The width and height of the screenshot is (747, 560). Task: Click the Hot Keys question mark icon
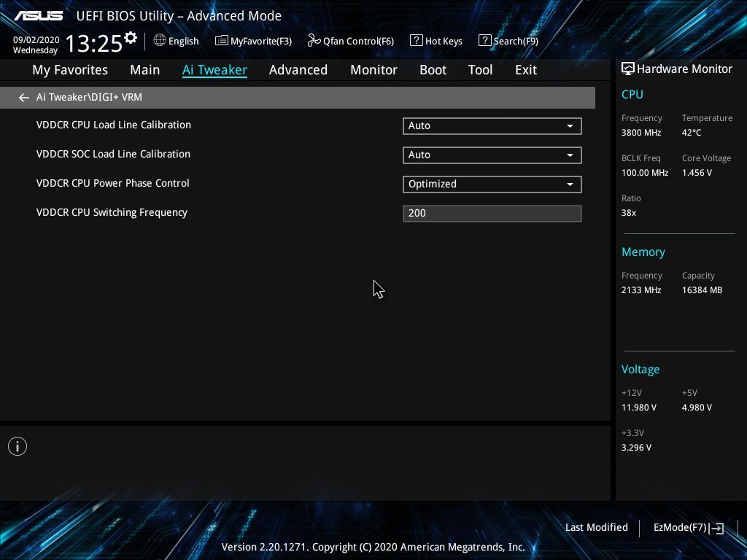(x=416, y=41)
